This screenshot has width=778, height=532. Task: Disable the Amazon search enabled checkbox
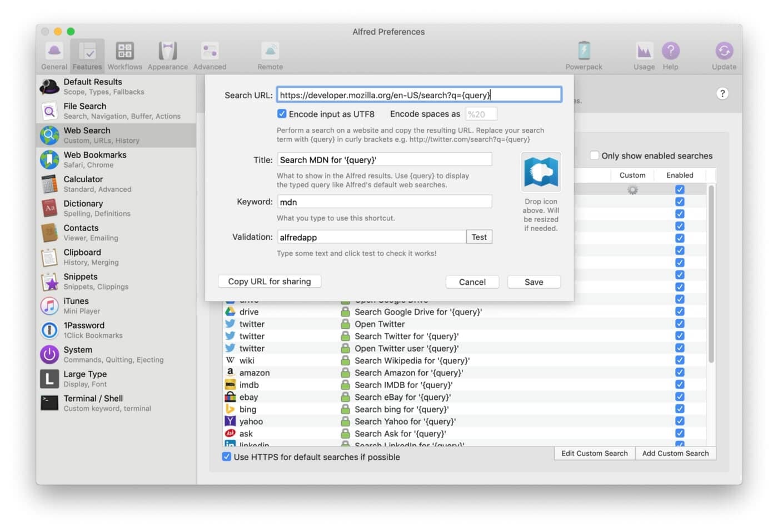(x=680, y=373)
